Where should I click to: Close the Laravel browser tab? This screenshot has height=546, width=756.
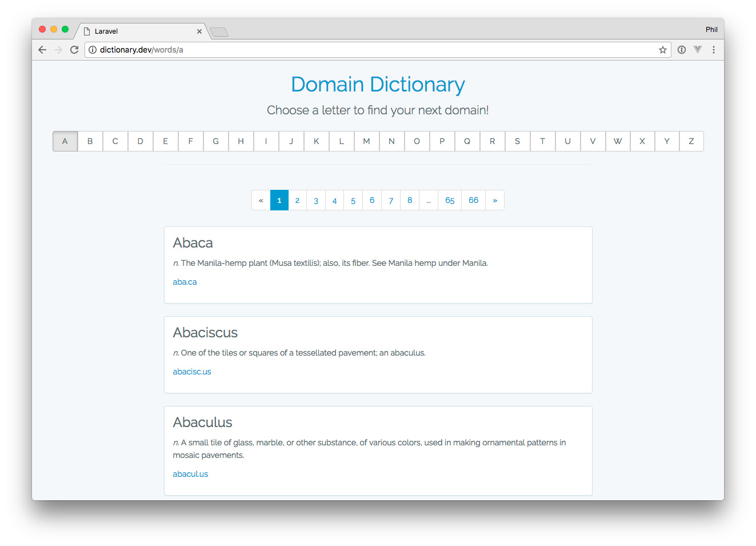tap(199, 31)
